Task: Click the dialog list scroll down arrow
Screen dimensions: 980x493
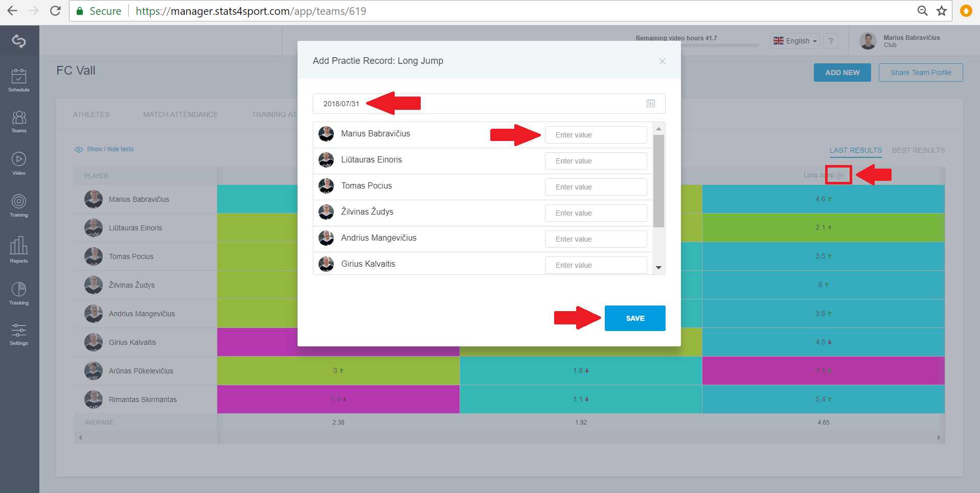Action: point(658,268)
